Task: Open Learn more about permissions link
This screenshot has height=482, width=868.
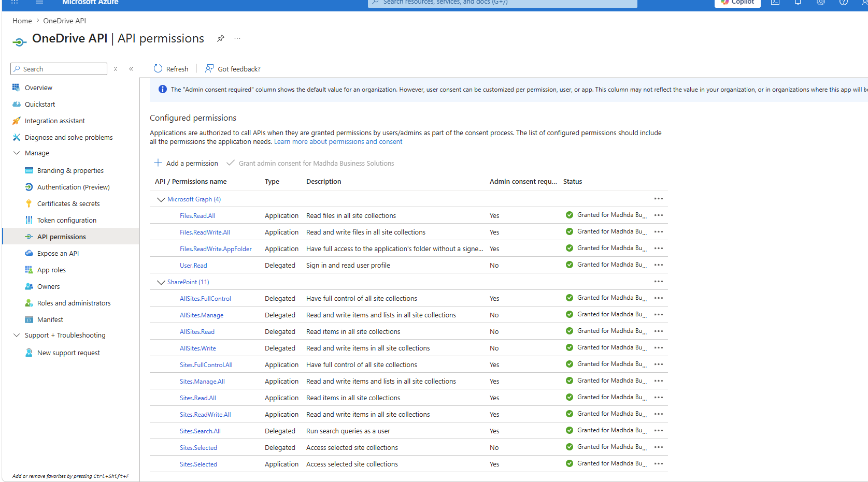Action: tap(338, 142)
